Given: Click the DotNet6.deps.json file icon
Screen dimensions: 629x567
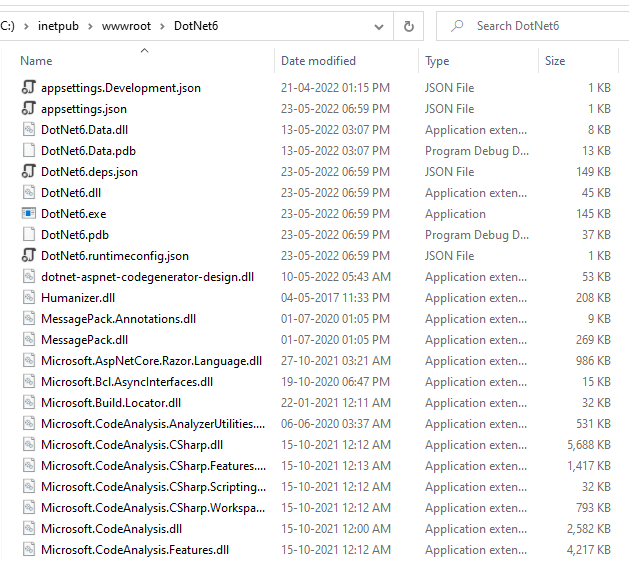Looking at the screenshot, I should tap(28, 171).
